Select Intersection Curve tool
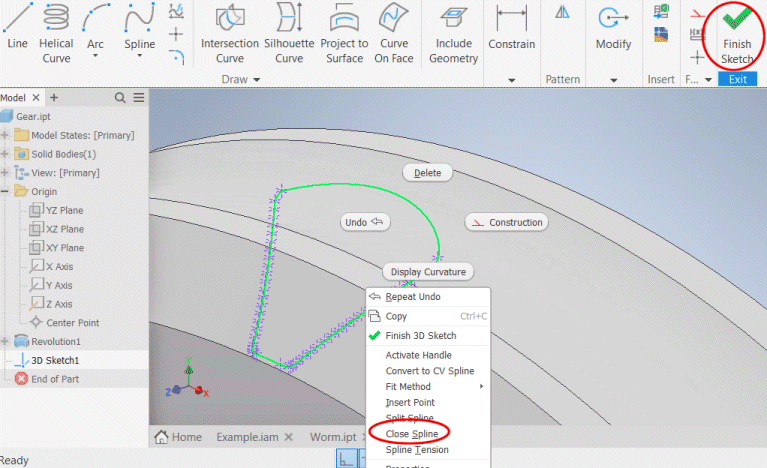Viewport: 767px width, 468px height. tap(230, 33)
